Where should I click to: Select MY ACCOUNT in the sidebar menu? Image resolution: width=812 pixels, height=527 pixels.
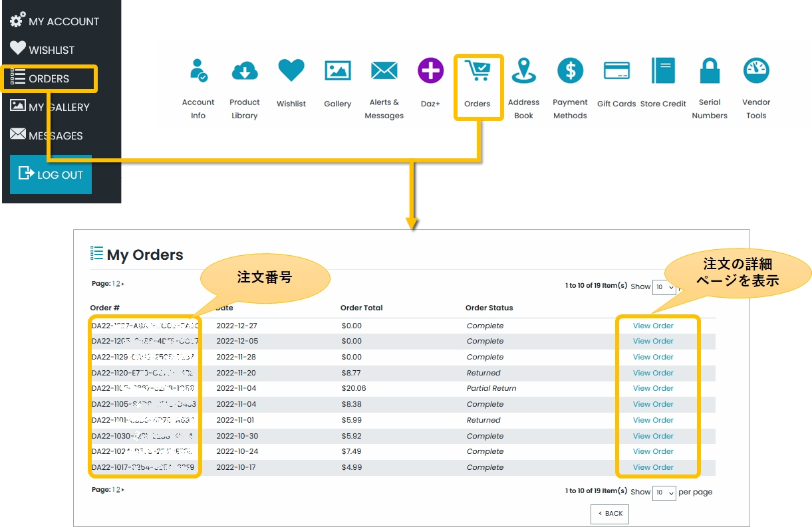(55, 21)
